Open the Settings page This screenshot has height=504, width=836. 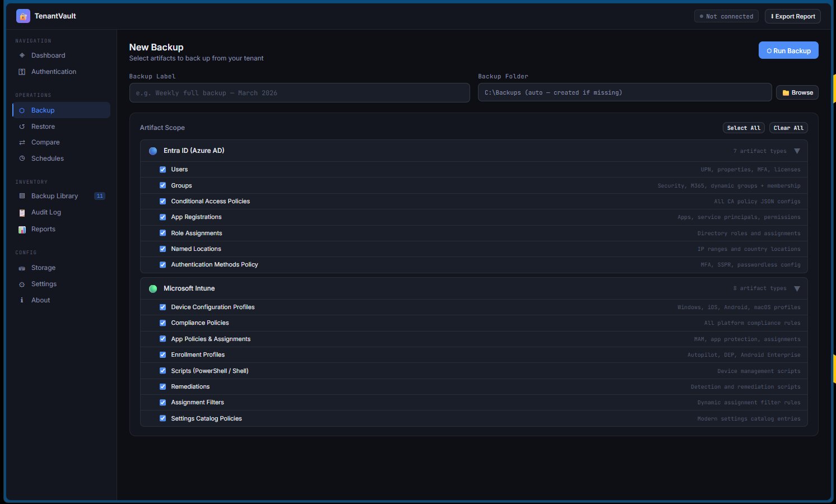coord(61,284)
